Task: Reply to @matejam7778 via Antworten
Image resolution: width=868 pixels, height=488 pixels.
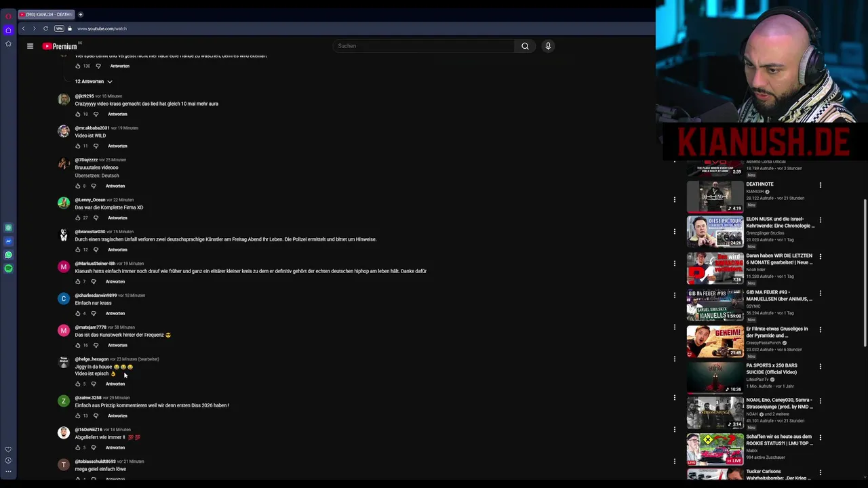Action: (x=117, y=345)
